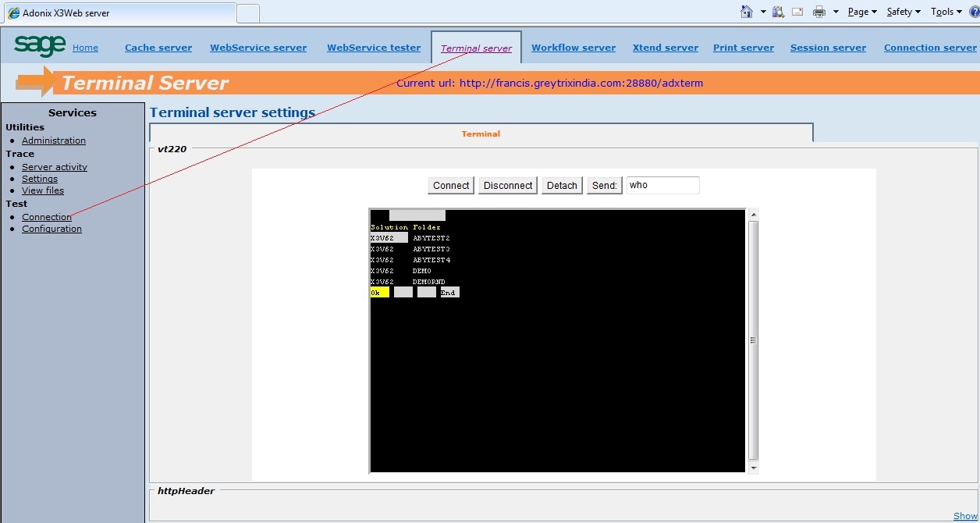Open the Tools menu dropdown

(x=946, y=12)
